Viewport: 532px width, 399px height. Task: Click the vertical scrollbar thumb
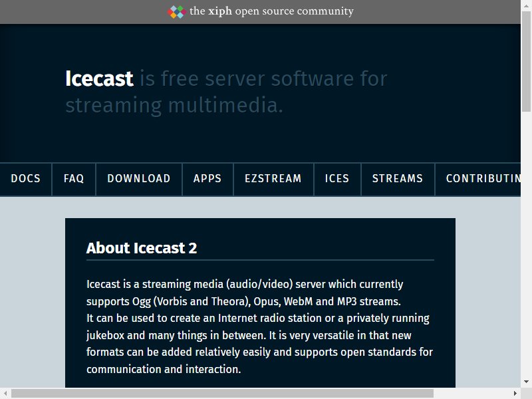526,61
